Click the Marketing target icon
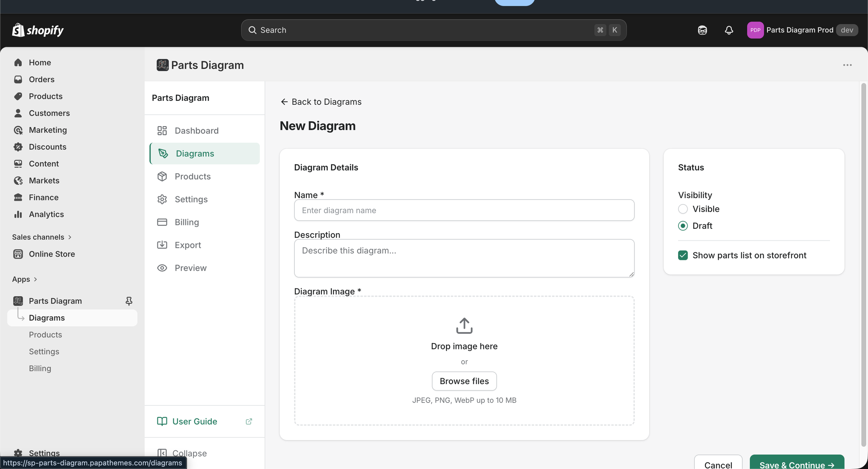This screenshot has height=469, width=868. [x=18, y=130]
